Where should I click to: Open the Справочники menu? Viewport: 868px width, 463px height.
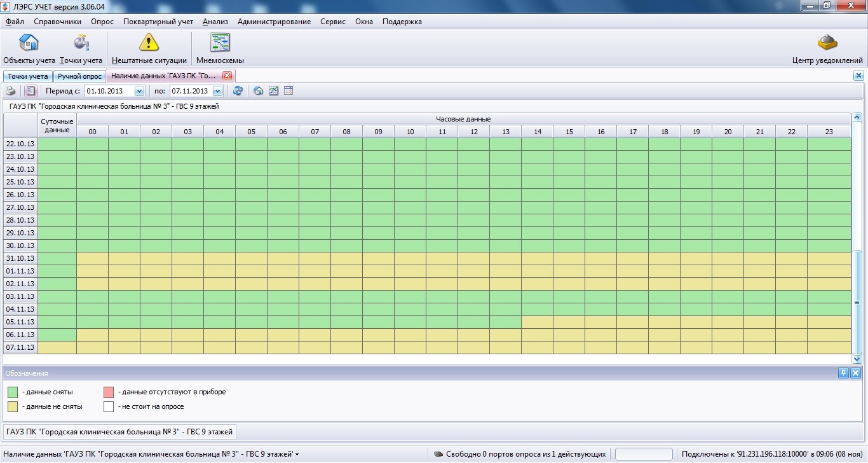[x=57, y=22]
